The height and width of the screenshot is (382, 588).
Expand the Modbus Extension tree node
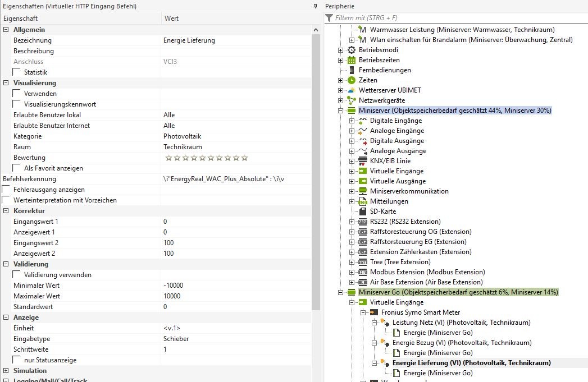click(352, 272)
